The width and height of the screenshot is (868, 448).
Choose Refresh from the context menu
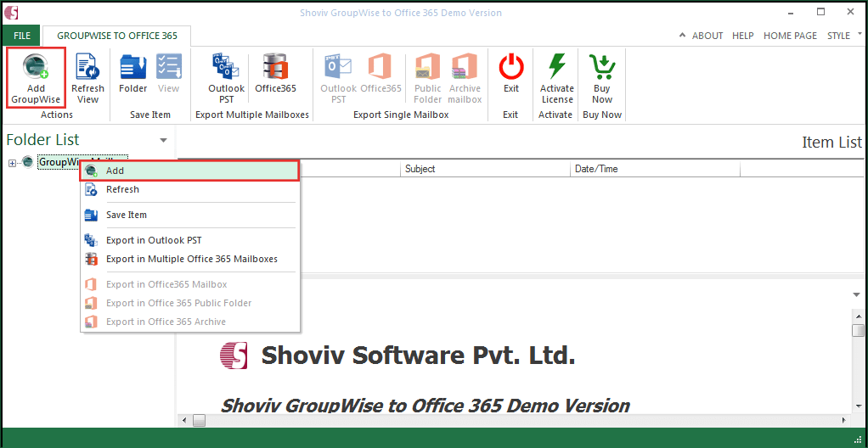tap(190, 190)
